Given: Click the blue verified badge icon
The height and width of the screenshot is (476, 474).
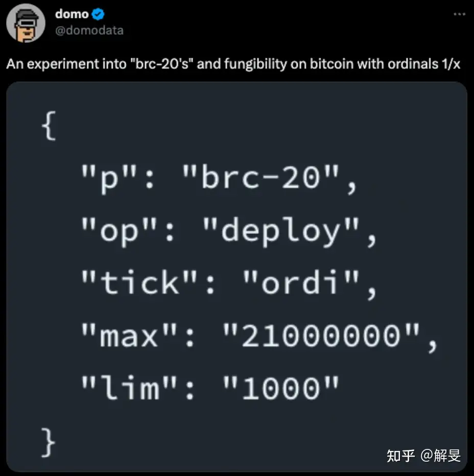Looking at the screenshot, I should [98, 14].
